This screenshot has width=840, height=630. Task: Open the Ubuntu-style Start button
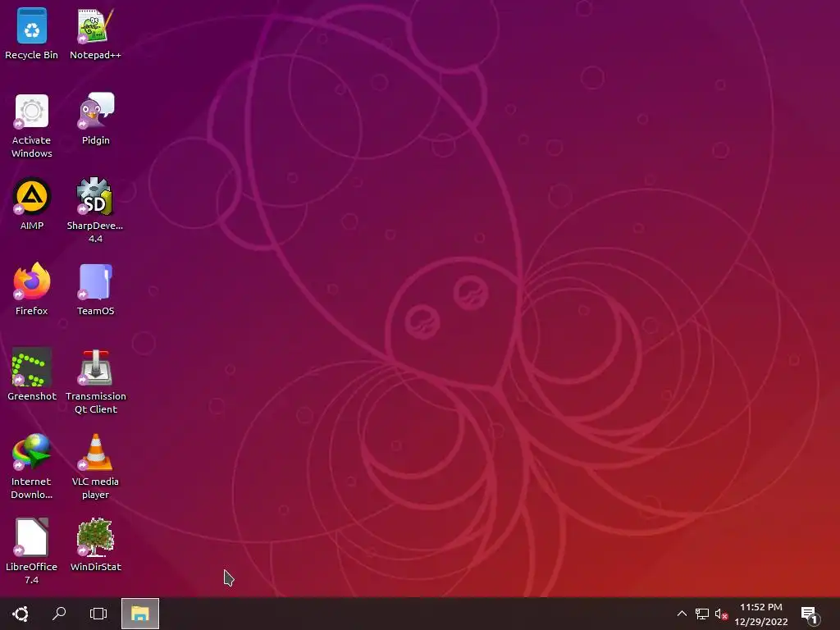21,614
